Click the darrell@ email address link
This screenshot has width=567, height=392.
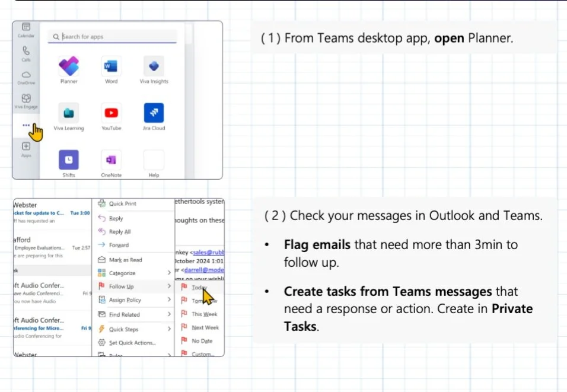[204, 270]
